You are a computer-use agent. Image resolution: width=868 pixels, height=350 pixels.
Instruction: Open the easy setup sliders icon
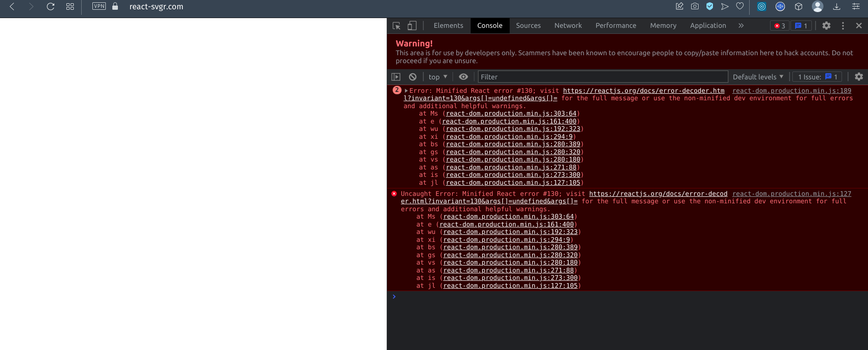click(x=856, y=6)
